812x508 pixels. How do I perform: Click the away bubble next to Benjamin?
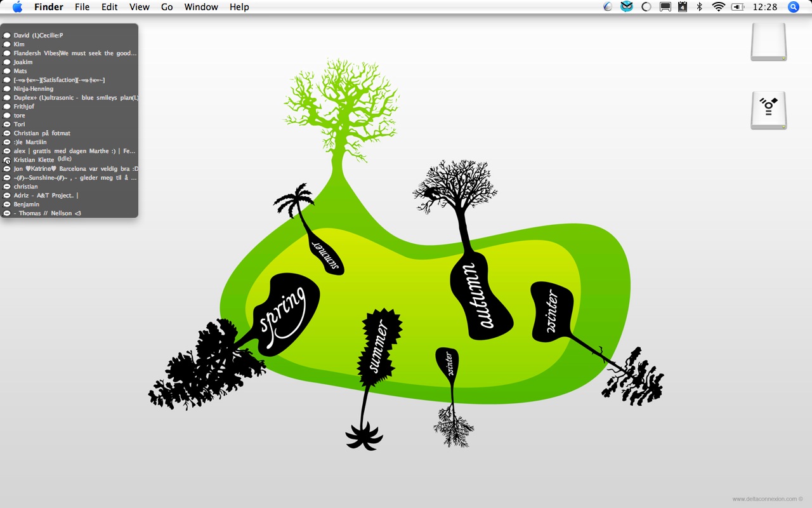7,204
